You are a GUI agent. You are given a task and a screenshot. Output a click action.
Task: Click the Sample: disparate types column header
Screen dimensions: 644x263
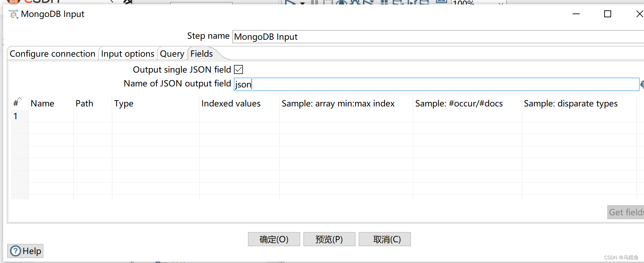579,103
